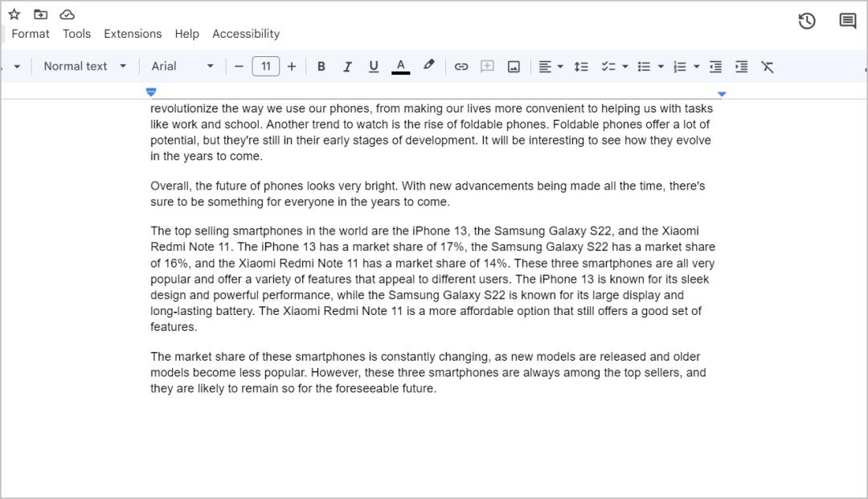The image size is (868, 499).
Task: Open the Normal text style dropdown
Action: (x=84, y=67)
